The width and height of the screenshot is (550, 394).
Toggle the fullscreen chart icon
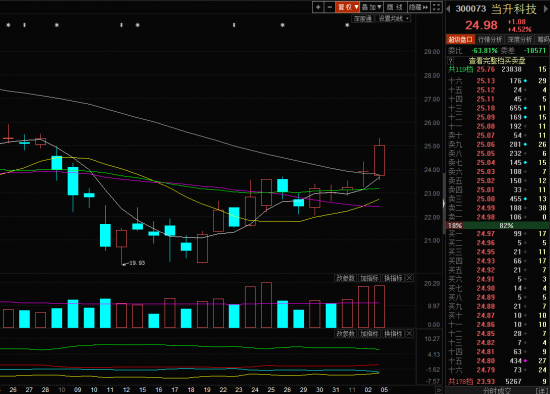[436, 7]
